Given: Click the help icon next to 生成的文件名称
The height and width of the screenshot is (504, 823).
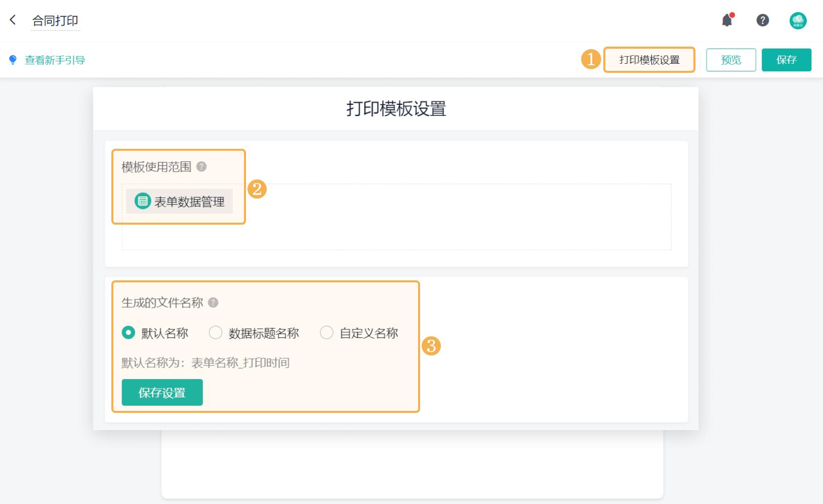Looking at the screenshot, I should tap(213, 303).
